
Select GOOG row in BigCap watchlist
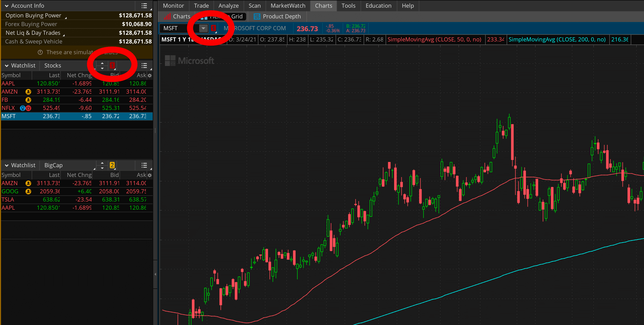[77, 191]
